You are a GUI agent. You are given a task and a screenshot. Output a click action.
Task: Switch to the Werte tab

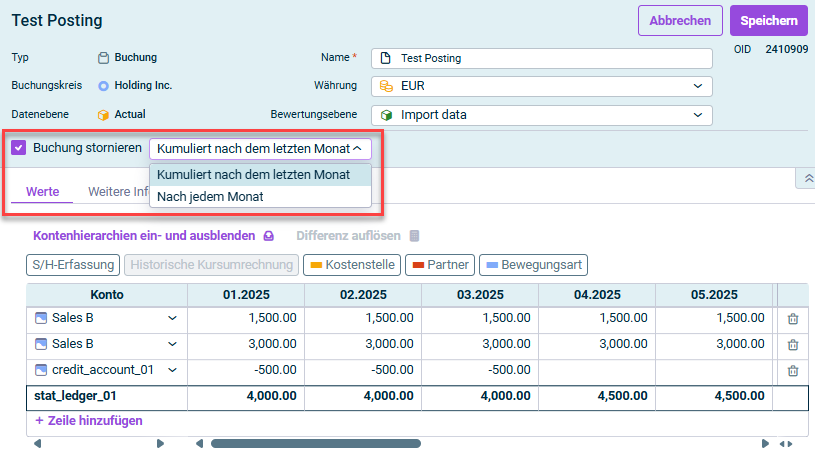(43, 191)
